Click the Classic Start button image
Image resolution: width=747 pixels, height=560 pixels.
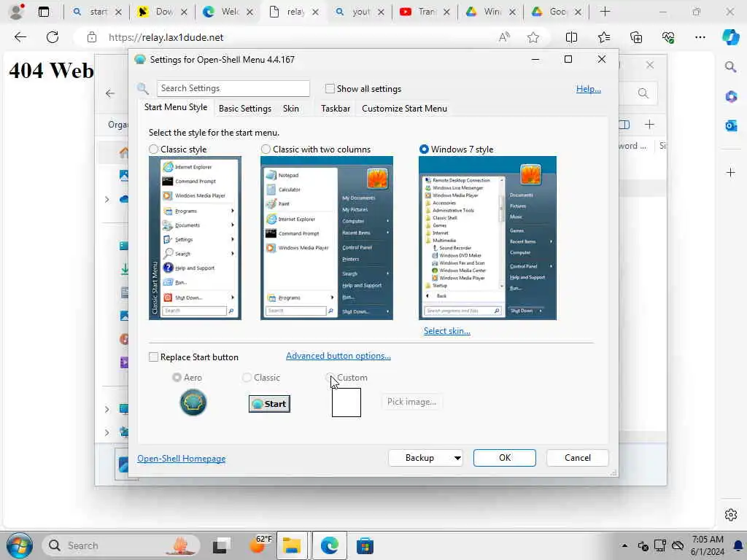tap(269, 404)
